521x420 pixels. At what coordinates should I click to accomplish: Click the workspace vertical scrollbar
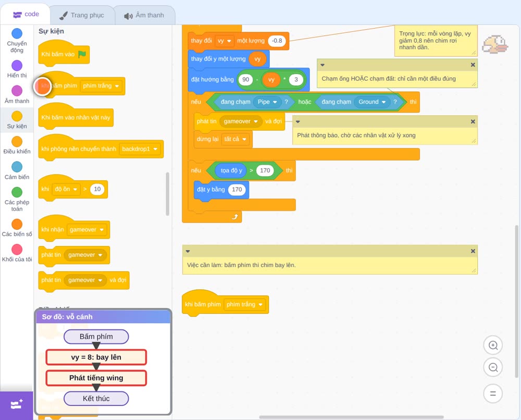[516, 301]
